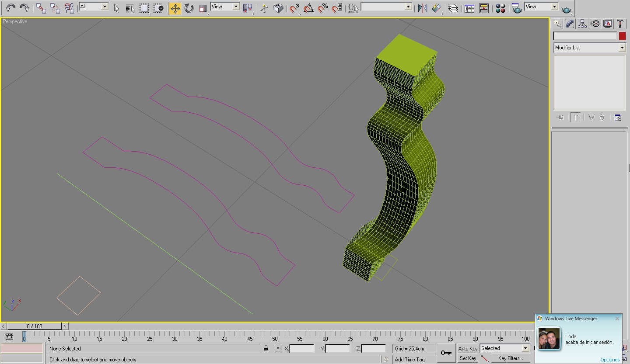
Task: Open the Schematic View
Action: click(484, 8)
